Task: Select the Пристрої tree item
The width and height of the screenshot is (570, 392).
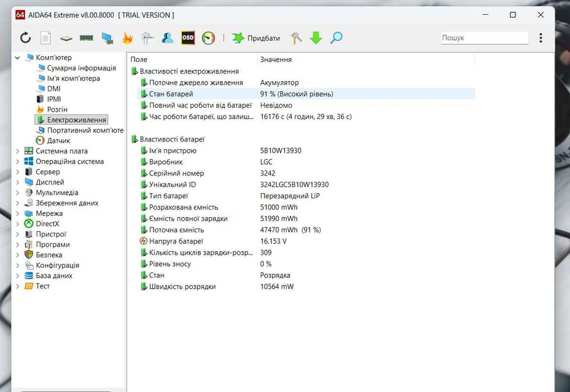Action: point(46,234)
